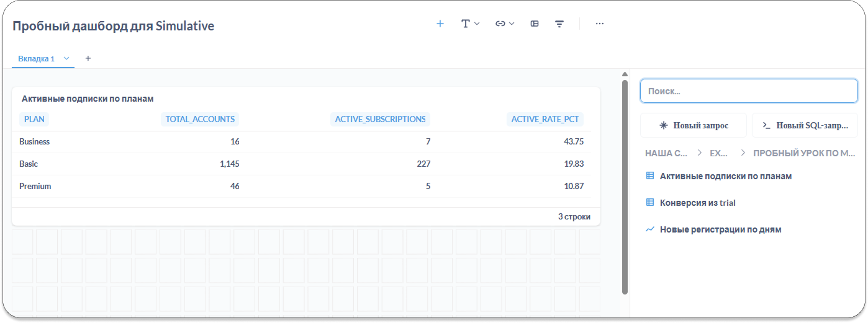This screenshot has height=323, width=868.
Task: Select Активные подписки по планам in sidebar list
Action: coord(725,176)
